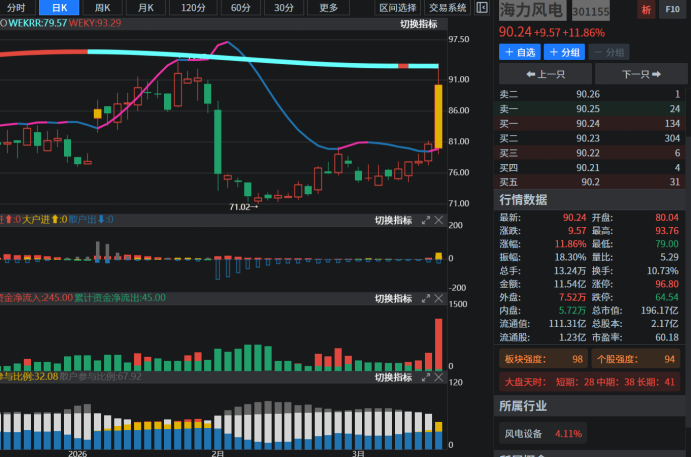
Task: Go to previous stock with 上一只
Action: tap(544, 74)
